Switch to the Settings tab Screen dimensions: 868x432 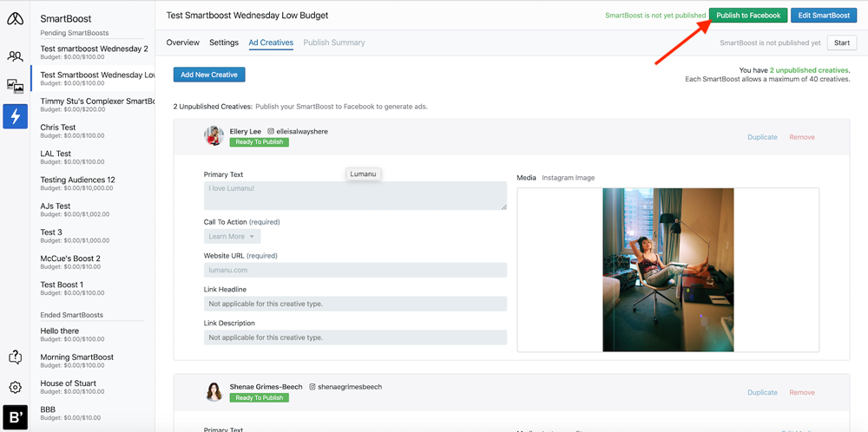(224, 43)
